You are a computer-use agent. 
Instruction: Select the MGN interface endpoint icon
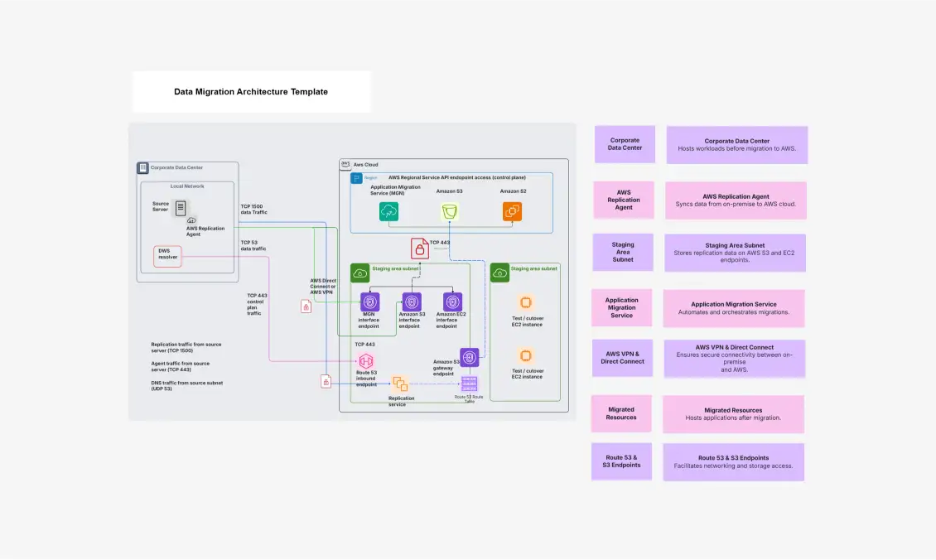[369, 302]
